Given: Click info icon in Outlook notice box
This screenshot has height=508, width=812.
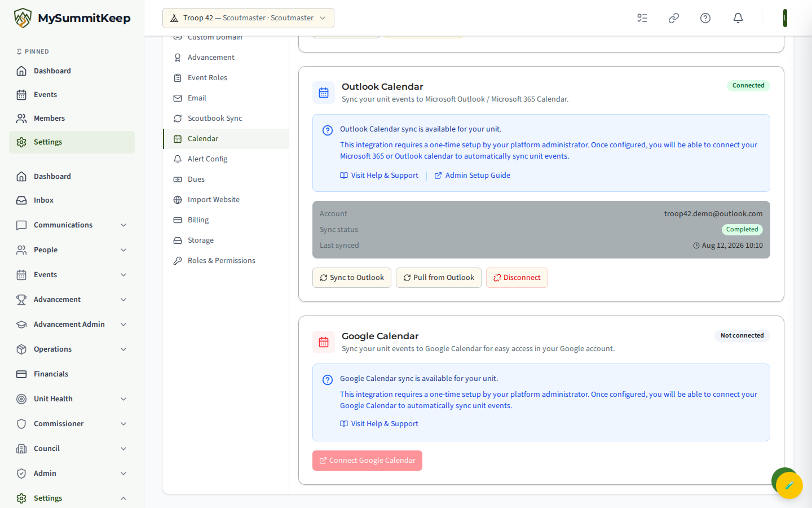Looking at the screenshot, I should pyautogui.click(x=328, y=130).
